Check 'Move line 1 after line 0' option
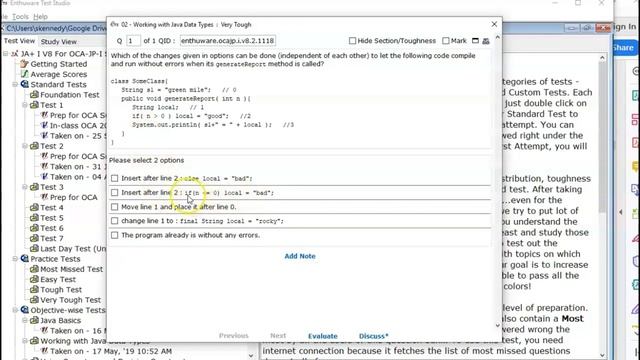Viewport: 640px width, 360px height. [x=115, y=207]
